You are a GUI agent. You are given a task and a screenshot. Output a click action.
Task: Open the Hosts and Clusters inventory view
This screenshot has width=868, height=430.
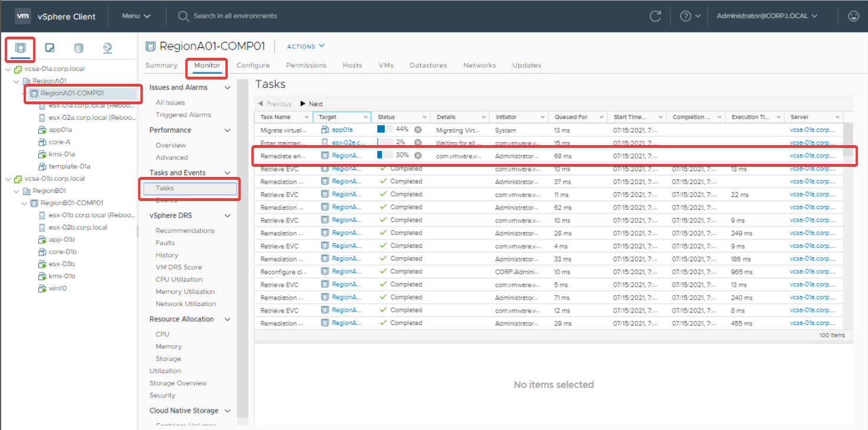21,48
